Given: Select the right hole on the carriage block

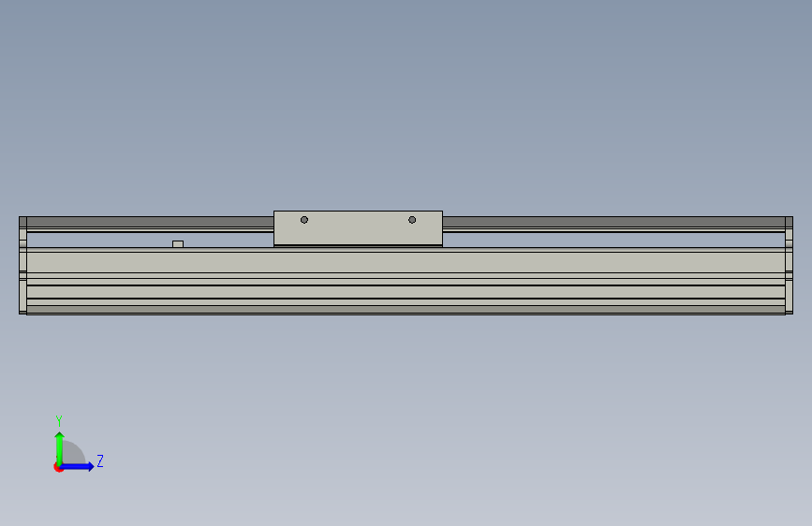Looking at the screenshot, I should [x=412, y=220].
